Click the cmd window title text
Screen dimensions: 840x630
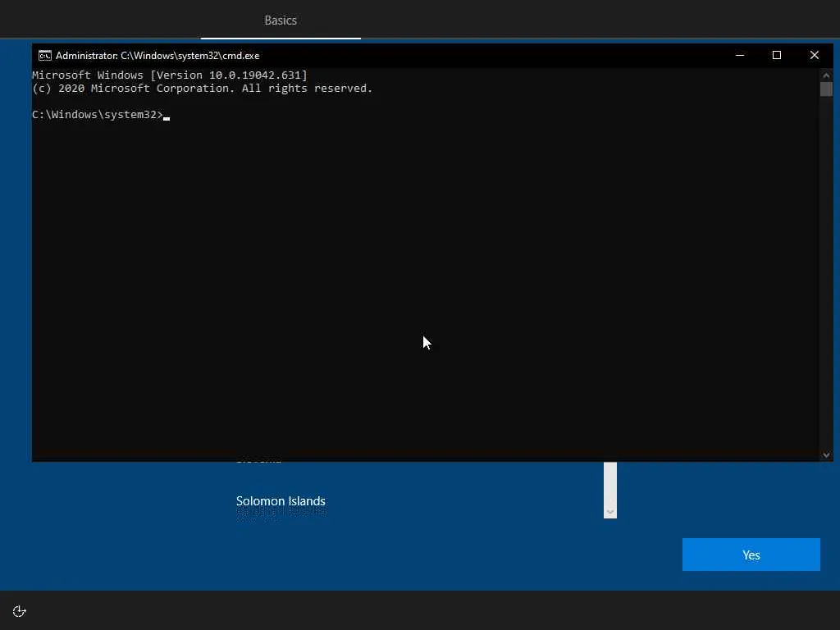point(157,56)
